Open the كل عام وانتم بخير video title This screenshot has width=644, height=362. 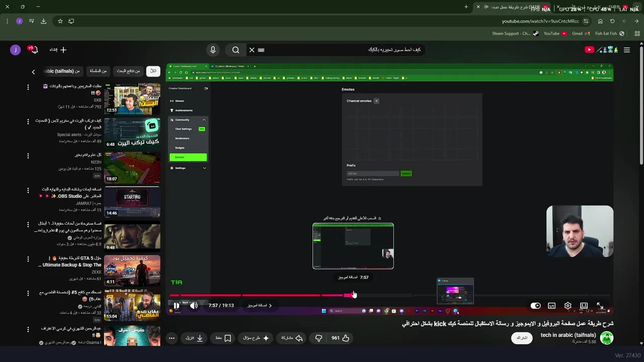pyautogui.click(x=88, y=155)
